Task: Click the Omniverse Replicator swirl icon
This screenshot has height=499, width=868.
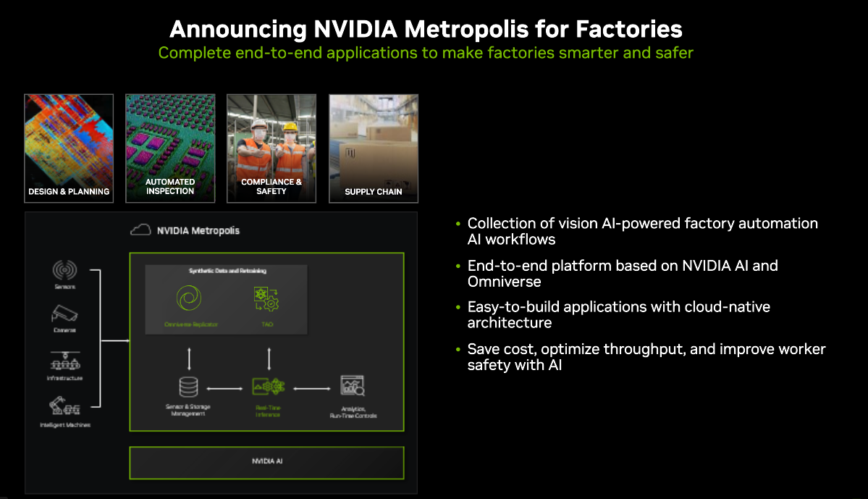Action: (189, 298)
